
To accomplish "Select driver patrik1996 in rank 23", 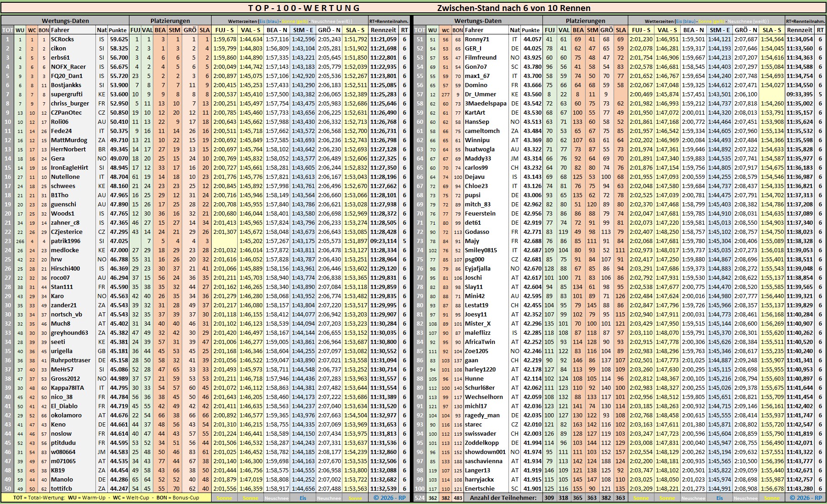I will coord(65,241).
